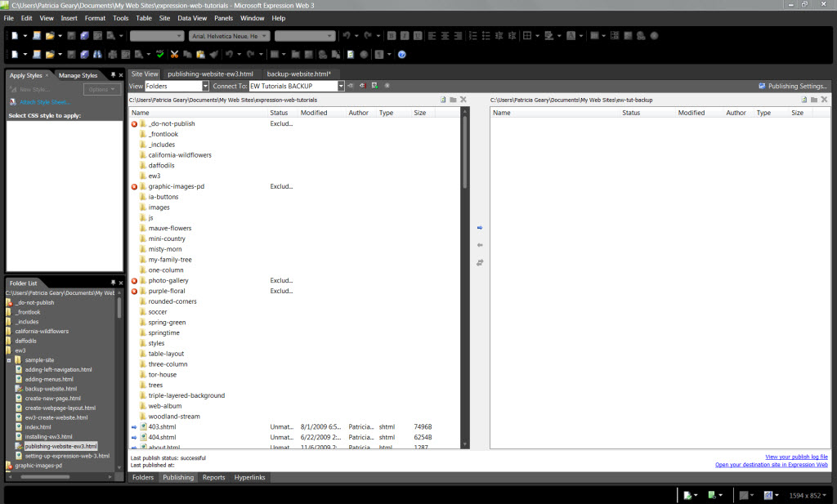837x504 pixels.
Task: Click the Align Left icon
Action: click(x=432, y=36)
